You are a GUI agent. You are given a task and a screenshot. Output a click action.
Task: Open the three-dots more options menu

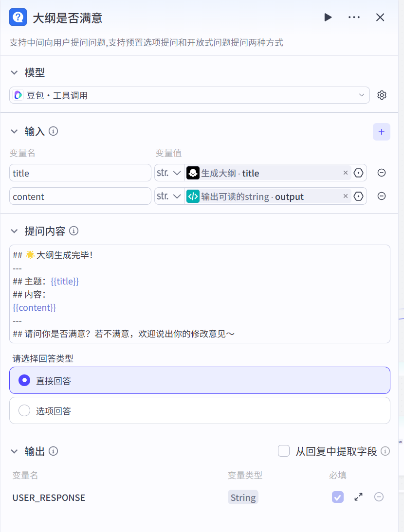coord(354,18)
